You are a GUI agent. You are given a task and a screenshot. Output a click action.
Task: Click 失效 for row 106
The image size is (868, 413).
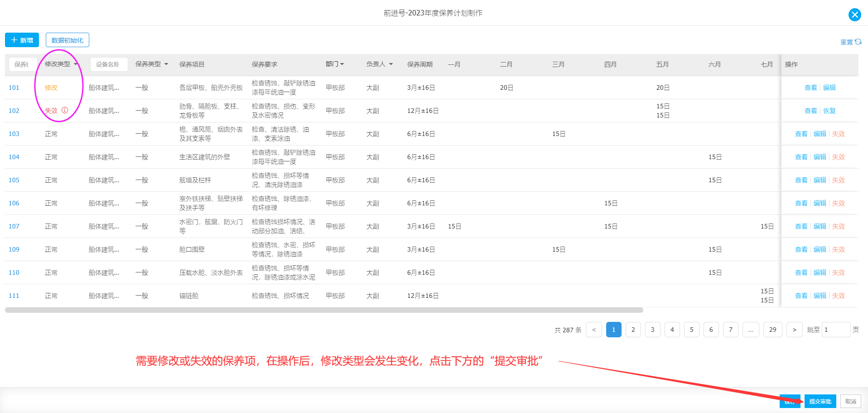pos(838,203)
